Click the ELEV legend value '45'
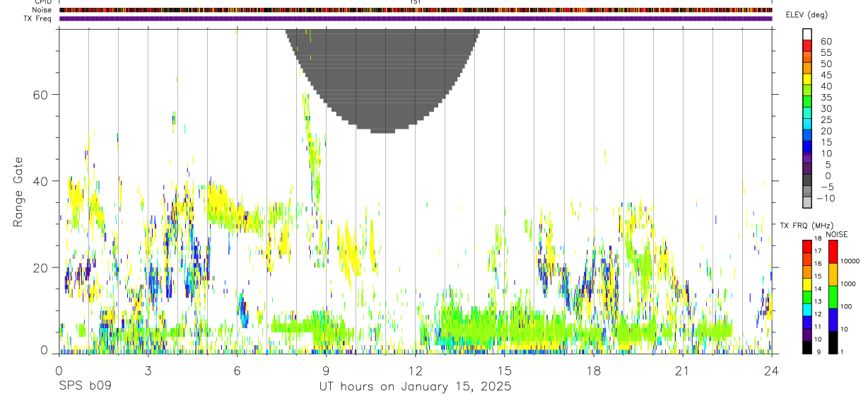The width and height of the screenshot is (868, 401). [826, 75]
